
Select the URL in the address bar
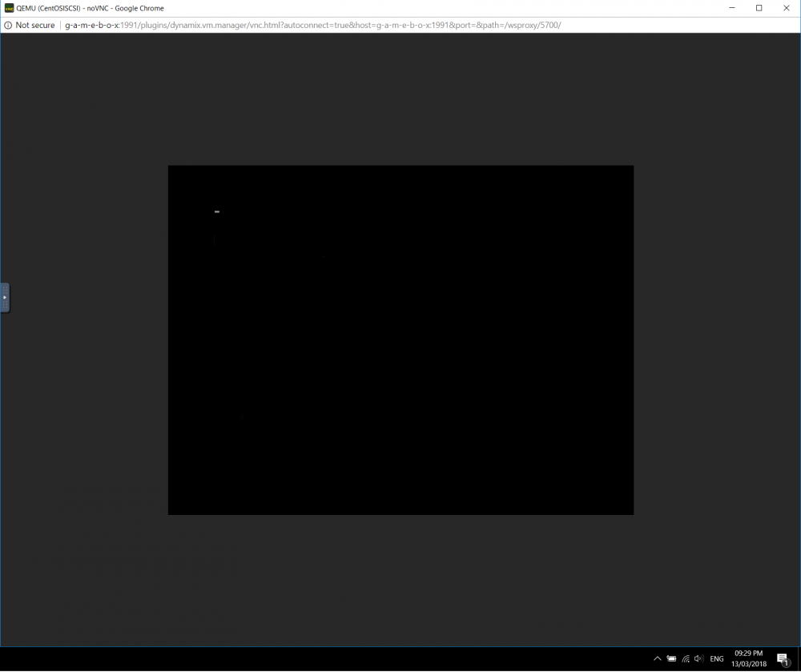[x=312, y=25]
